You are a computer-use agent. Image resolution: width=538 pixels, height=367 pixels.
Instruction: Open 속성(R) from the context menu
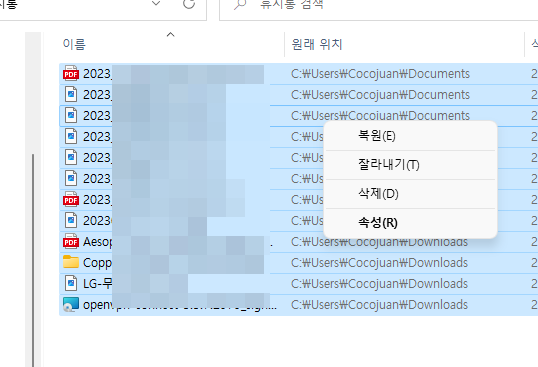coord(411,223)
